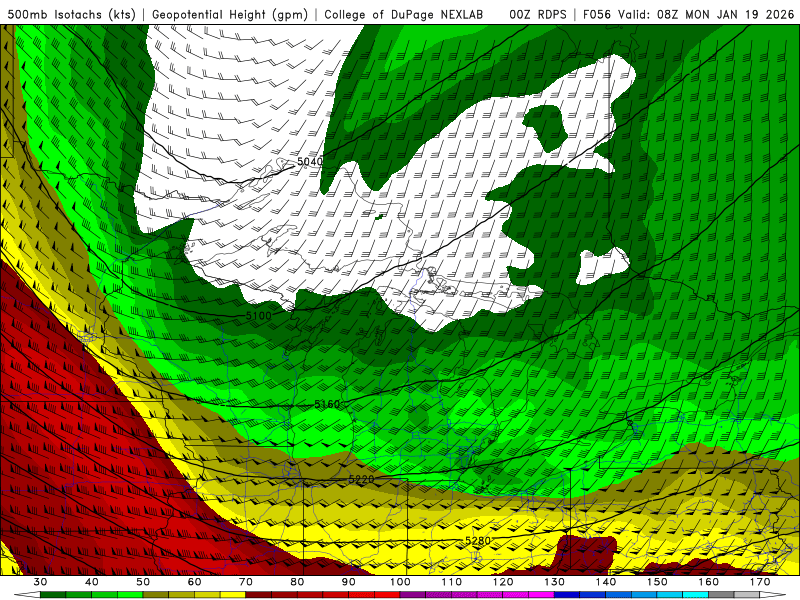Click the legend value 60
The width and height of the screenshot is (800, 600).
pos(194,582)
